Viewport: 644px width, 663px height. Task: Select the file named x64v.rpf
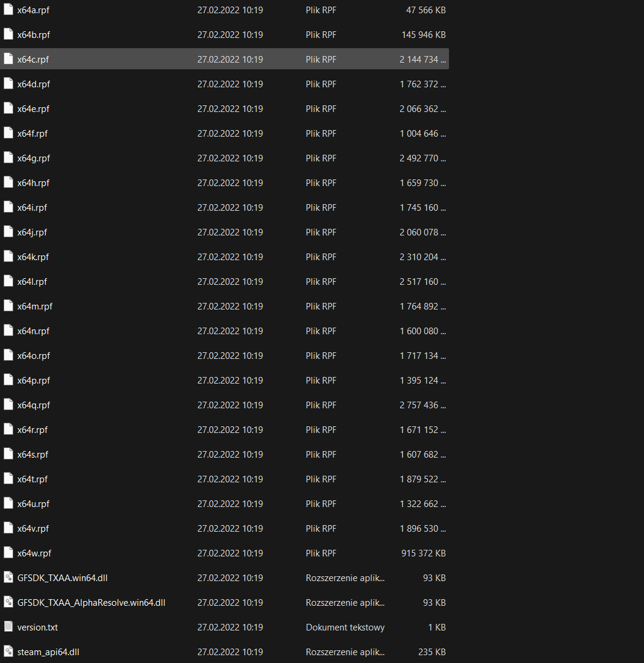click(33, 529)
